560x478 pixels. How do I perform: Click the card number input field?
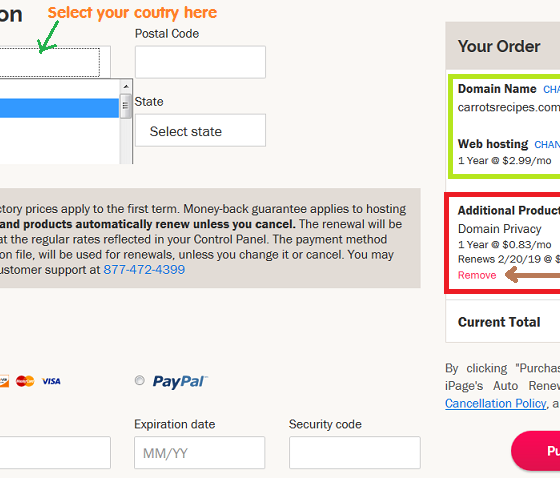[55, 452]
